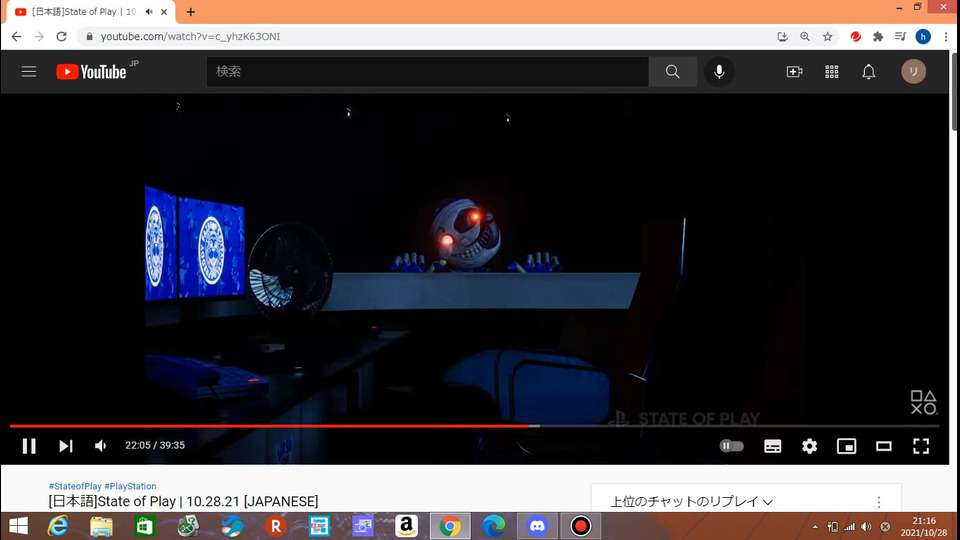Toggle subtitles on the player
This screenshot has width=960, height=540.
[773, 446]
